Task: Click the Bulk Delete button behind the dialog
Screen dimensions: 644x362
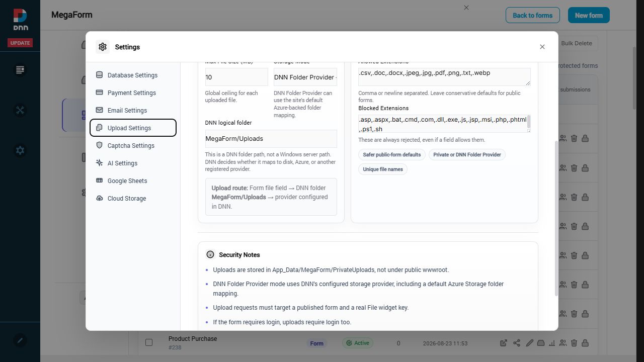Action: point(577,43)
